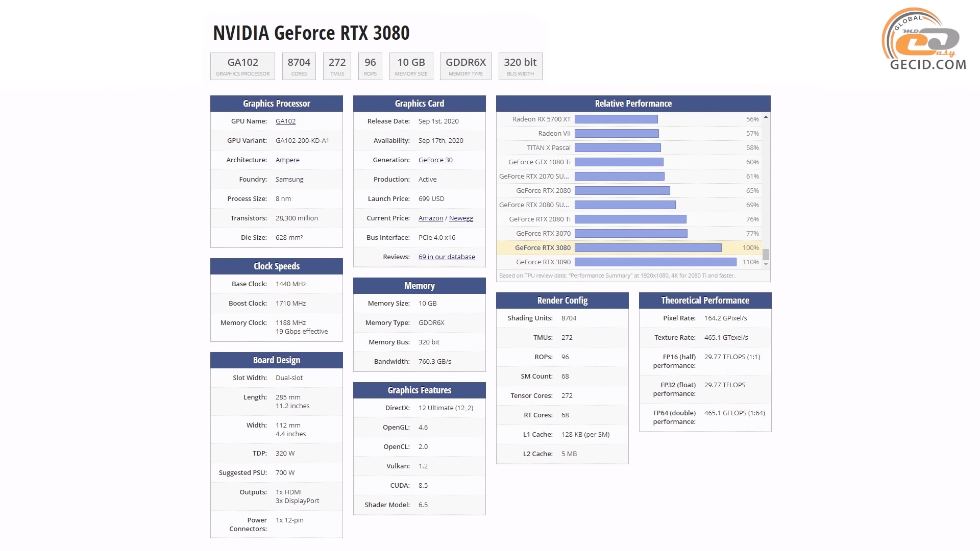This screenshot has height=551, width=980.
Task: Select the GA102-200-KD-A1 variant value
Action: tap(302, 140)
